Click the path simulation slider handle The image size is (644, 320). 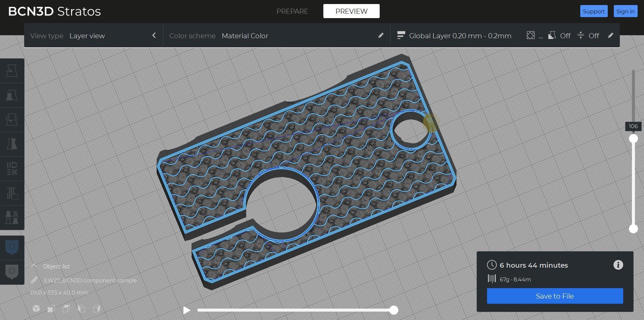point(394,310)
